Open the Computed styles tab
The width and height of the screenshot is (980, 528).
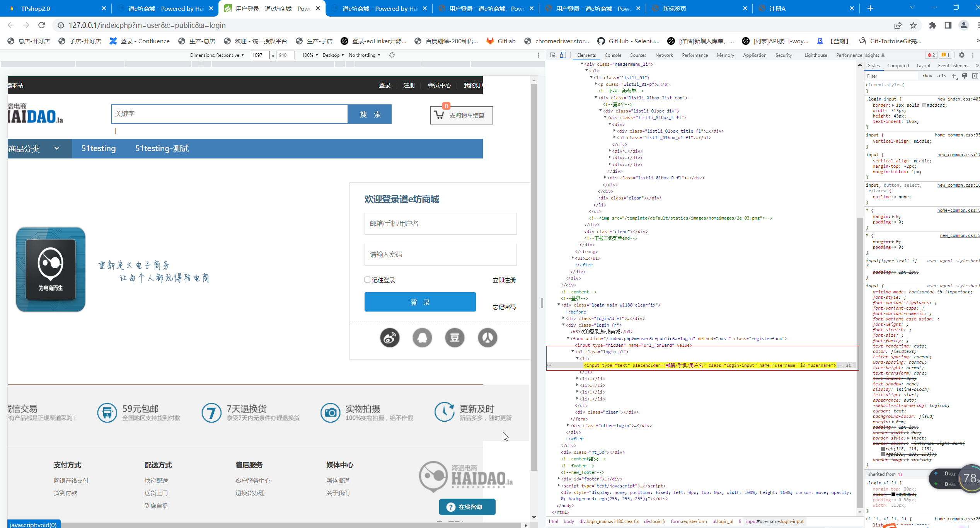(898, 66)
